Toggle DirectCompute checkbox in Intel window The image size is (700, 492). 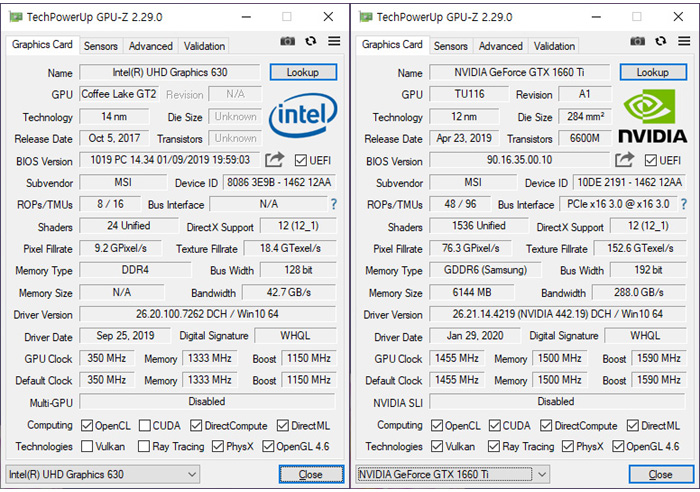pos(196,425)
